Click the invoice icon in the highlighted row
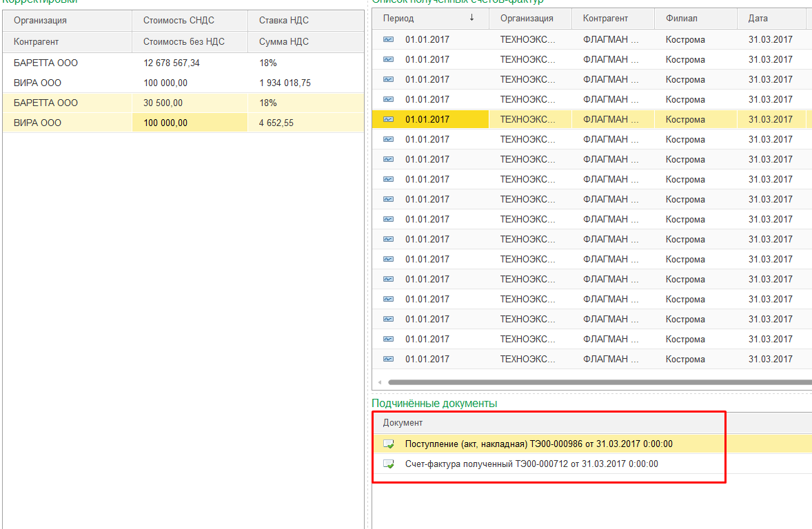This screenshot has height=529, width=812. tap(388, 119)
